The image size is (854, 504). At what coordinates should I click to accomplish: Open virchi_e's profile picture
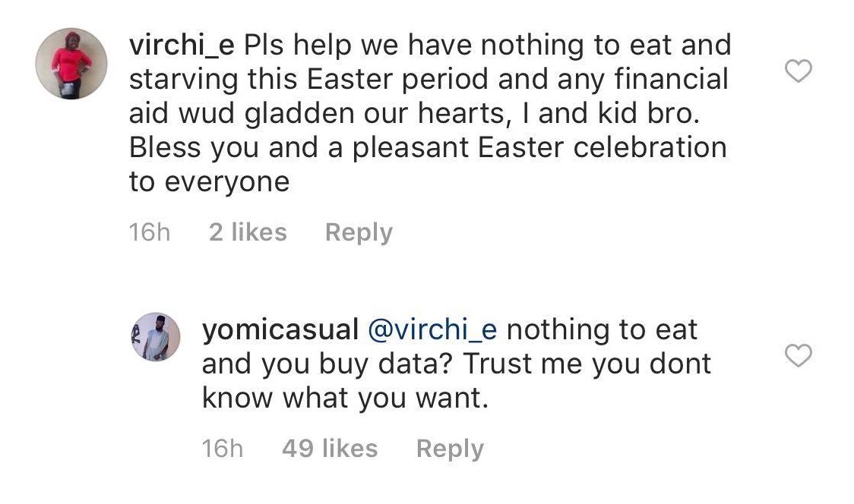coord(71,64)
